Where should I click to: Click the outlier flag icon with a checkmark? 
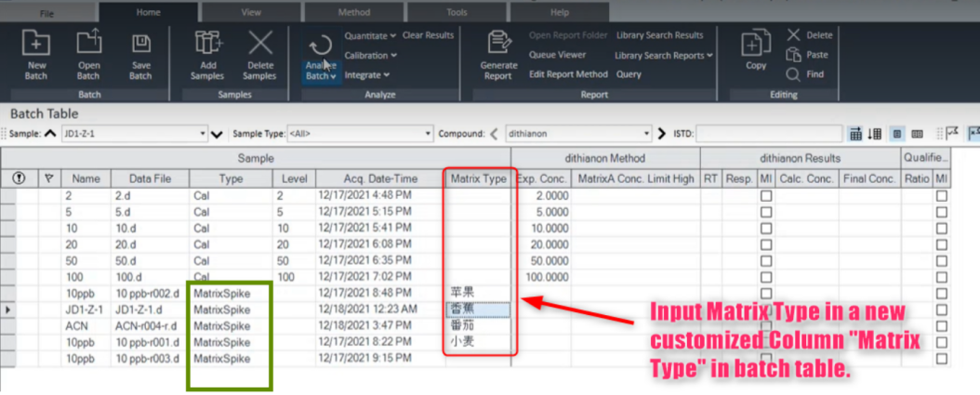click(x=952, y=133)
